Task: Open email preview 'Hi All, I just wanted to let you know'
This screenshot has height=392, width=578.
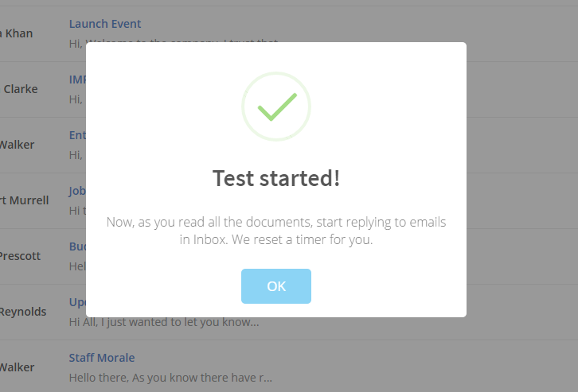Action: point(164,322)
